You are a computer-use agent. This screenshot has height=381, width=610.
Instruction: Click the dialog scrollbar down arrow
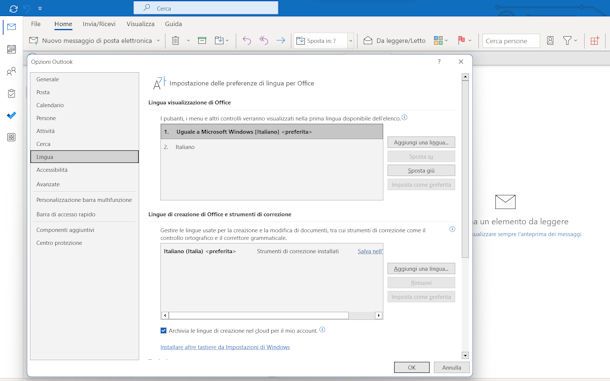tap(465, 355)
